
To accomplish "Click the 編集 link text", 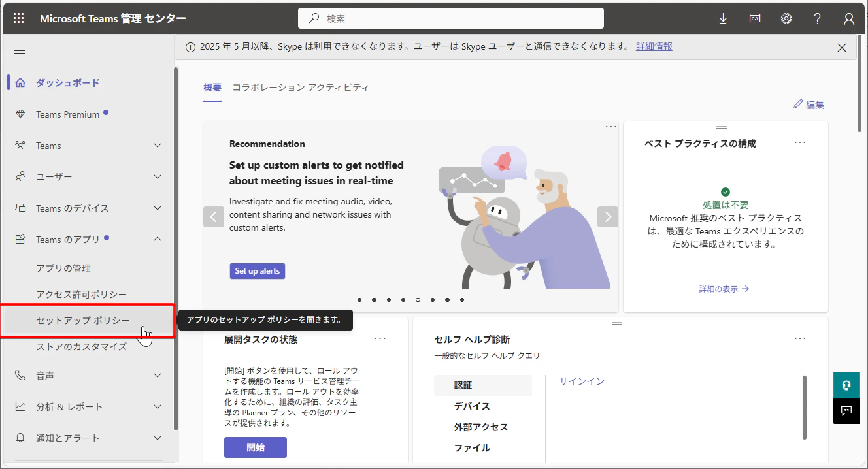I will (815, 105).
